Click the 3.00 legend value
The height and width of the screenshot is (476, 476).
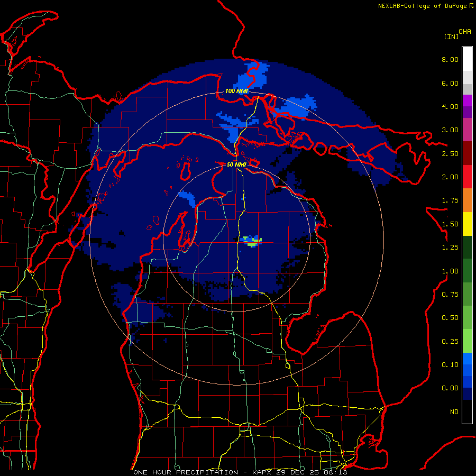[x=450, y=130]
